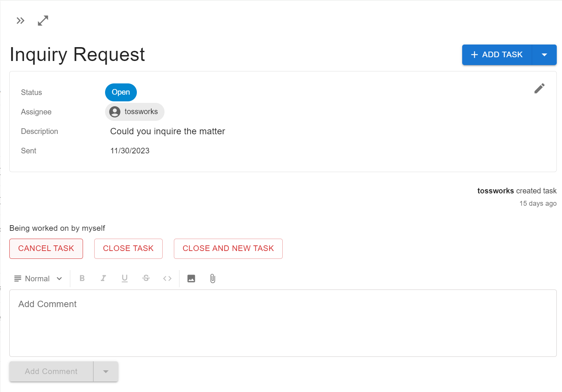Edit task details with pencil icon
Screen dimensions: 562x392
(539, 88)
